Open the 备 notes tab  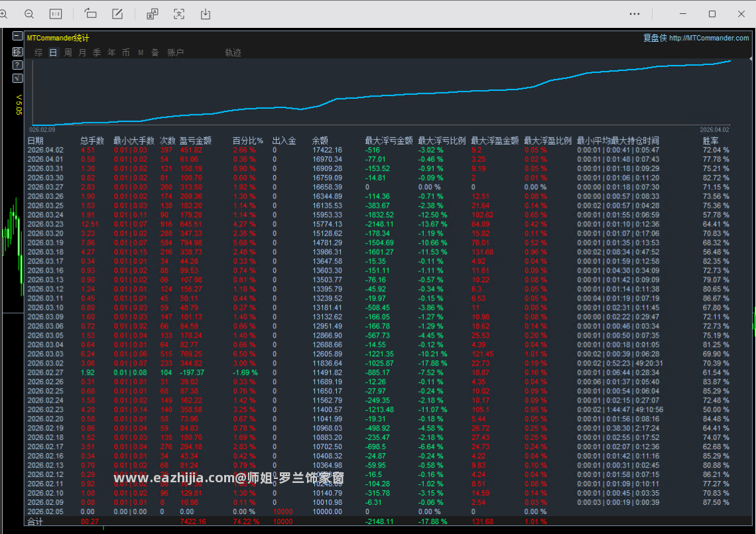[x=155, y=52]
